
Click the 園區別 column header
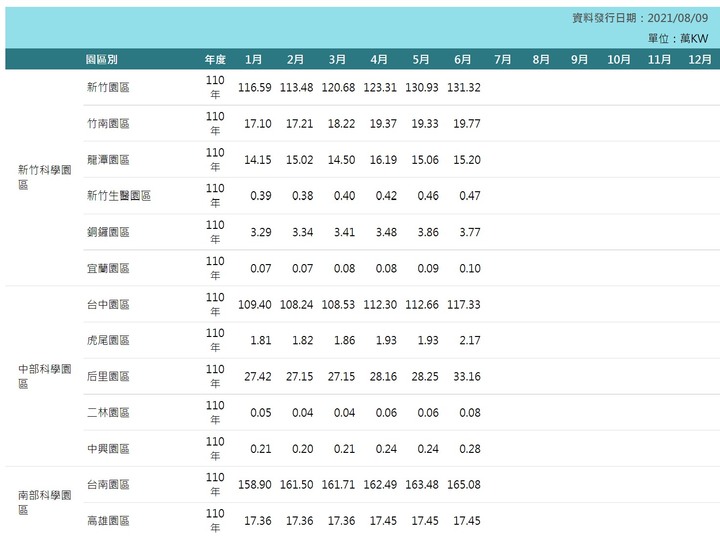coord(101,60)
